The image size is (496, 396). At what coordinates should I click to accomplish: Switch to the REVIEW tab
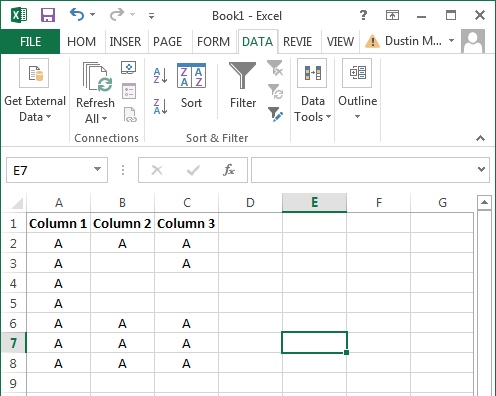(297, 42)
